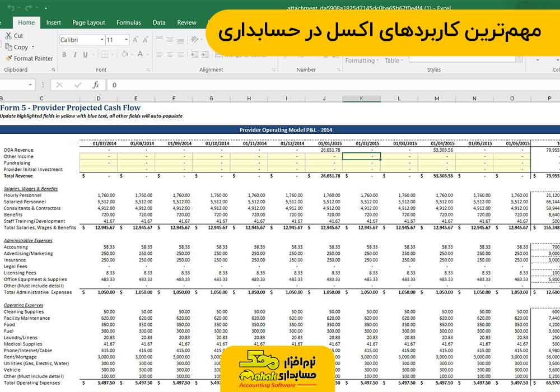Click the 'Fundraising' row label
The height and width of the screenshot is (392, 560).
click(17, 163)
